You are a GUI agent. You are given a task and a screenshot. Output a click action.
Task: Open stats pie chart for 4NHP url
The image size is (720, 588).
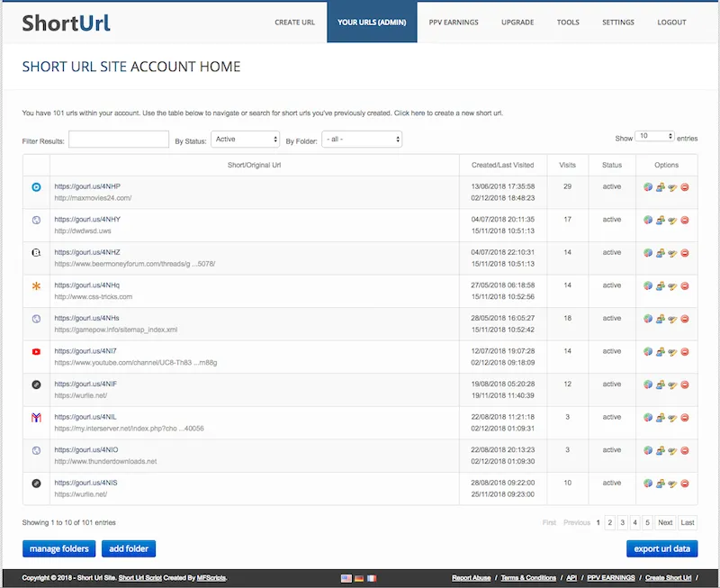pos(648,187)
